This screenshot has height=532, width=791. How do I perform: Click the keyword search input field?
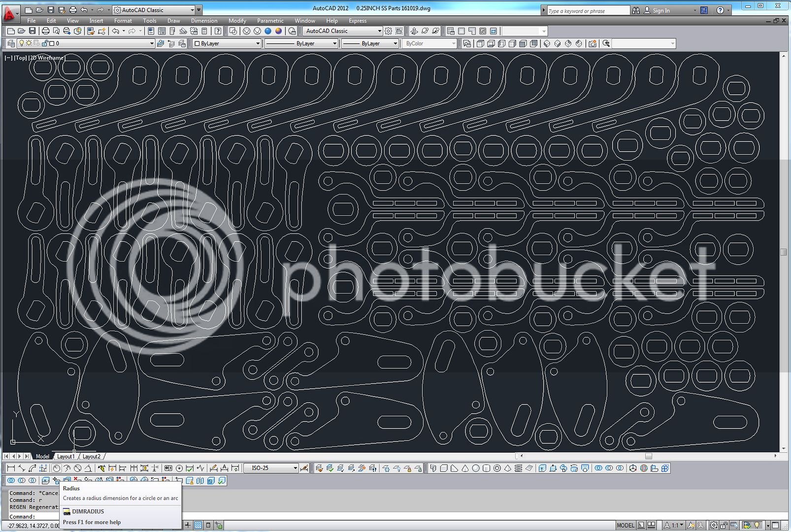pyautogui.click(x=588, y=10)
